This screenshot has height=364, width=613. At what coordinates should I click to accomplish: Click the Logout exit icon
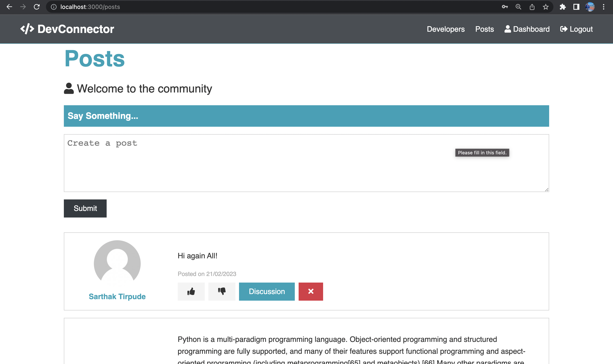564,29
